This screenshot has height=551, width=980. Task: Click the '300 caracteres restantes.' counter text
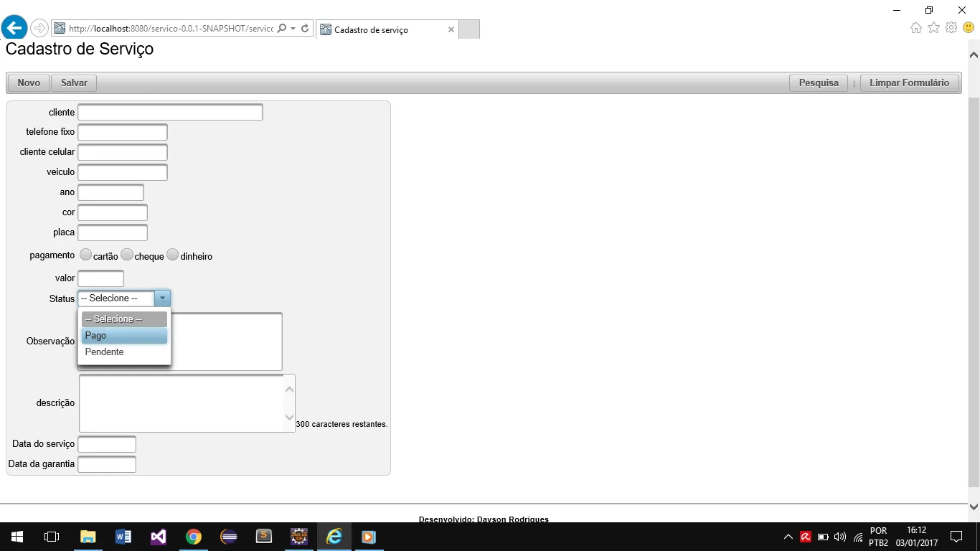coord(341,425)
